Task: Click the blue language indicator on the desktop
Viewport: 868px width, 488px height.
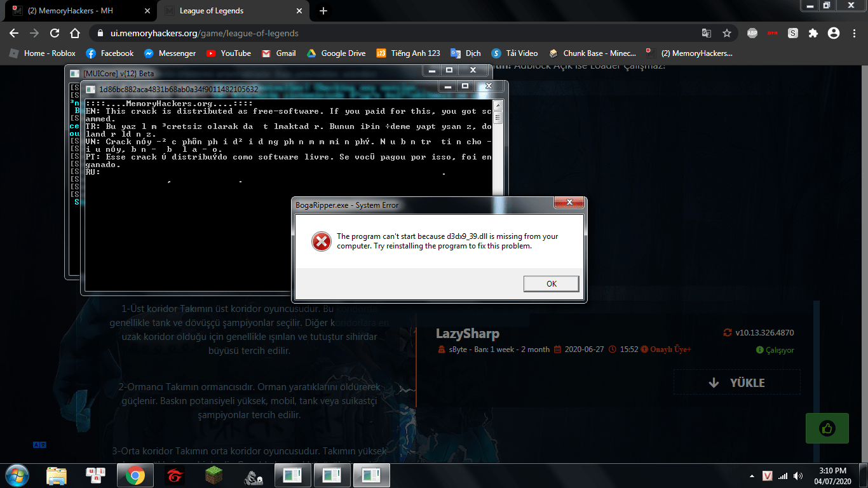Action: coord(39,445)
